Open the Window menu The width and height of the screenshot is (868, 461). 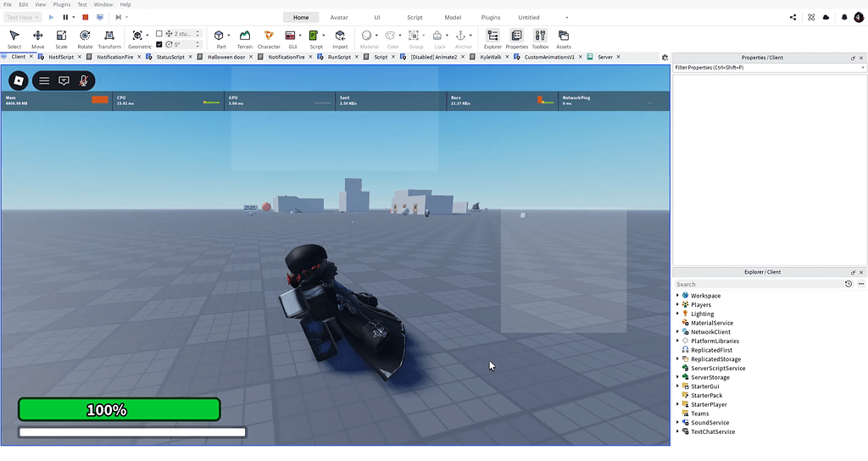coord(103,4)
